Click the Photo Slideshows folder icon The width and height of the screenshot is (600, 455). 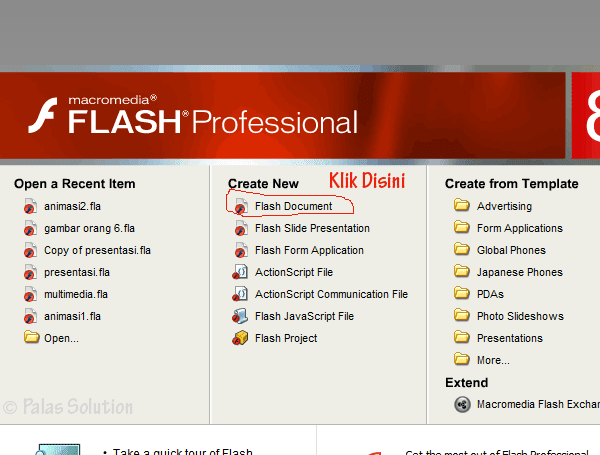(461, 315)
